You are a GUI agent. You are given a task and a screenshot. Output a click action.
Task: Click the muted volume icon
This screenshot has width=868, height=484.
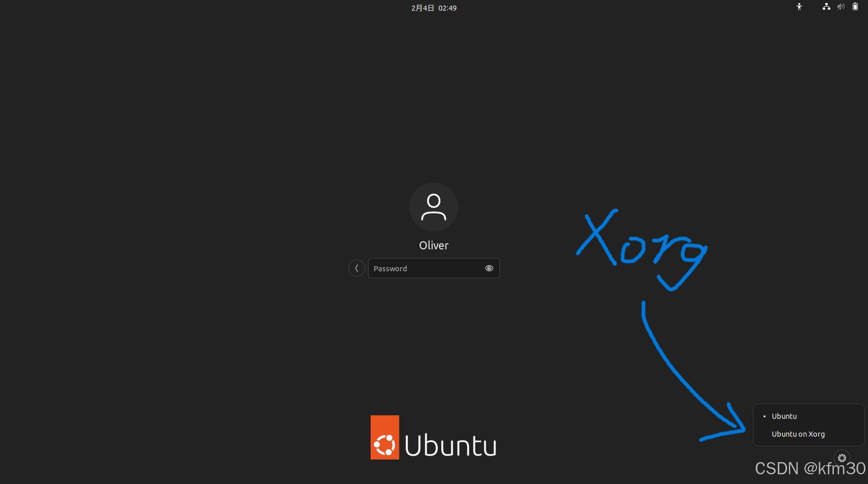pyautogui.click(x=841, y=7)
